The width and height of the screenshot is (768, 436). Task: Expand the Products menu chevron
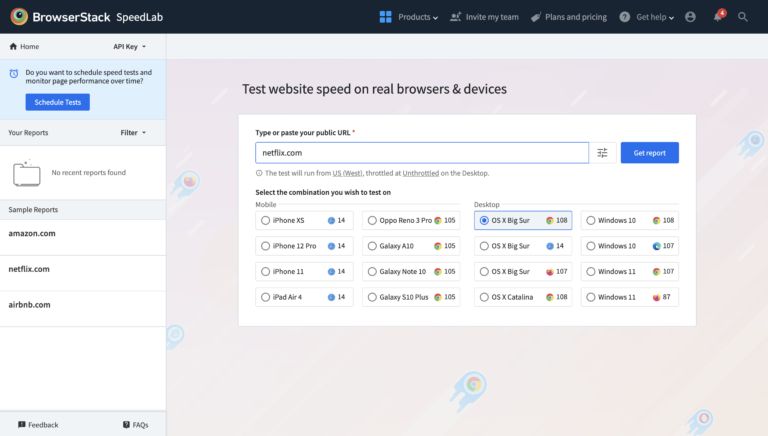pyautogui.click(x=435, y=18)
